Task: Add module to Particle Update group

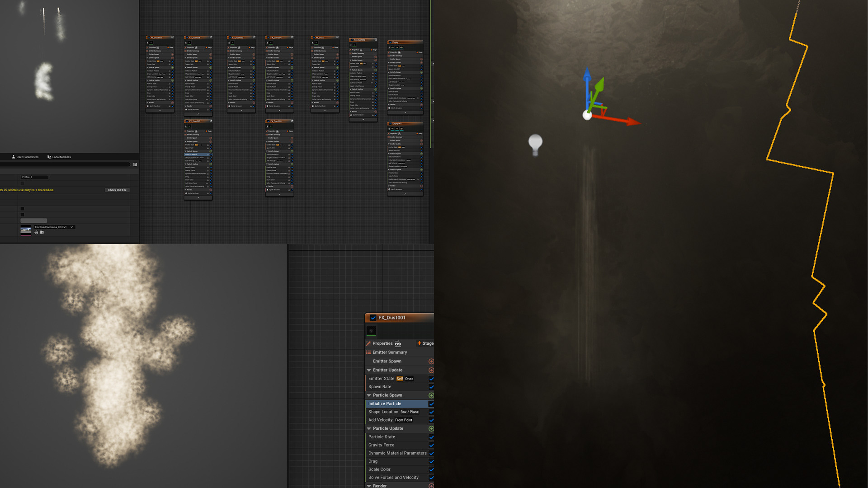Action: click(x=431, y=428)
